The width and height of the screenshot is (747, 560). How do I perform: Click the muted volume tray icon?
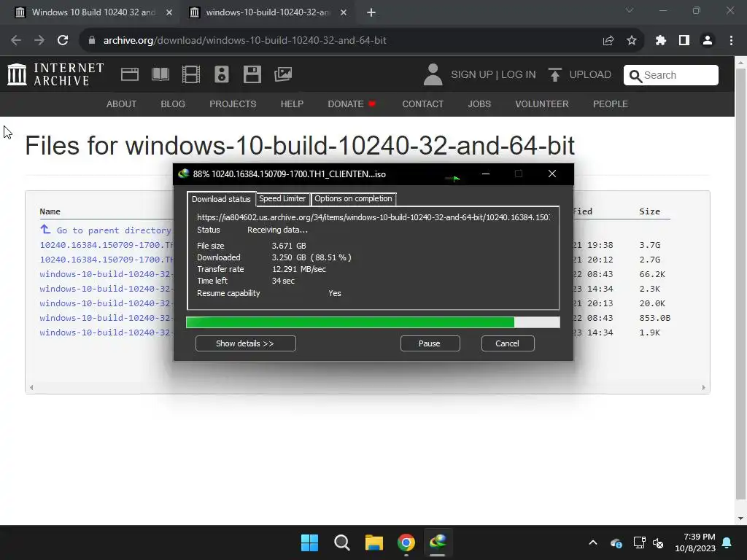659,542
